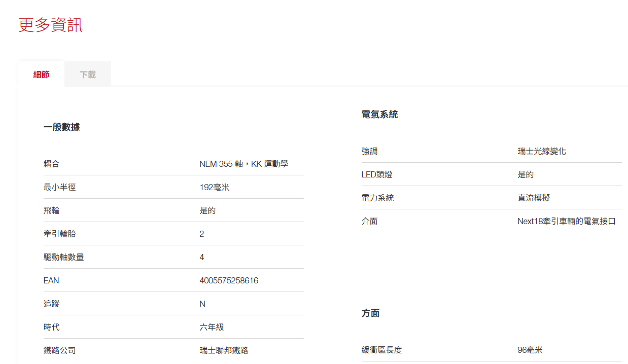Click the 瑞士光線變化 value
This screenshot has height=364, width=628.
point(542,151)
